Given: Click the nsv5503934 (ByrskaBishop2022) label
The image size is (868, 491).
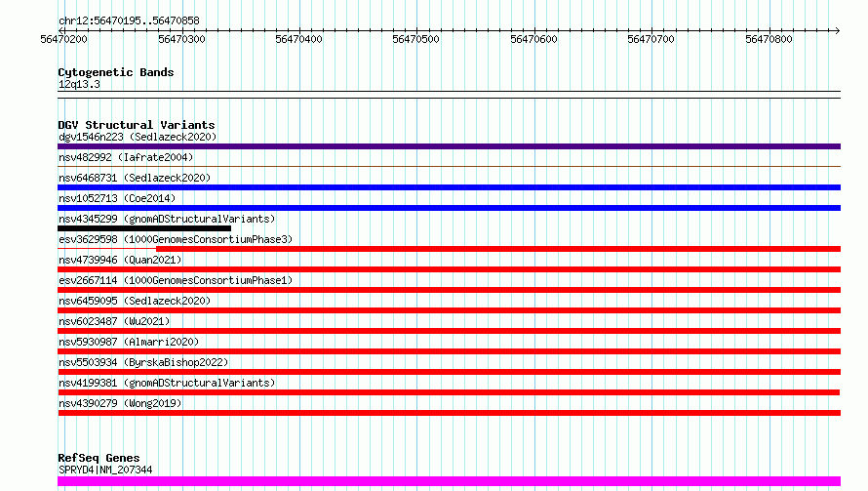Looking at the screenshot, I should coord(143,362).
